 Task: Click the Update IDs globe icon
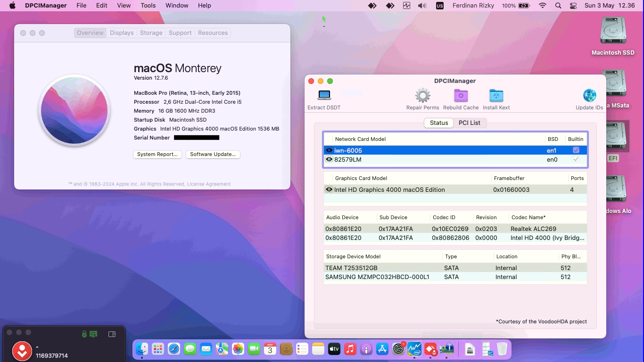[589, 96]
